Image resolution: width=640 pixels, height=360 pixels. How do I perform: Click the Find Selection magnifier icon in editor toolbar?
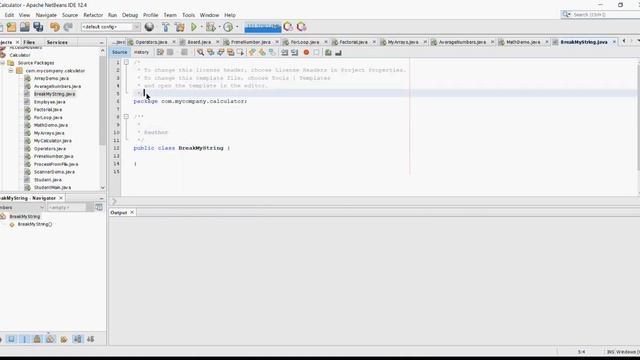[x=200, y=52]
